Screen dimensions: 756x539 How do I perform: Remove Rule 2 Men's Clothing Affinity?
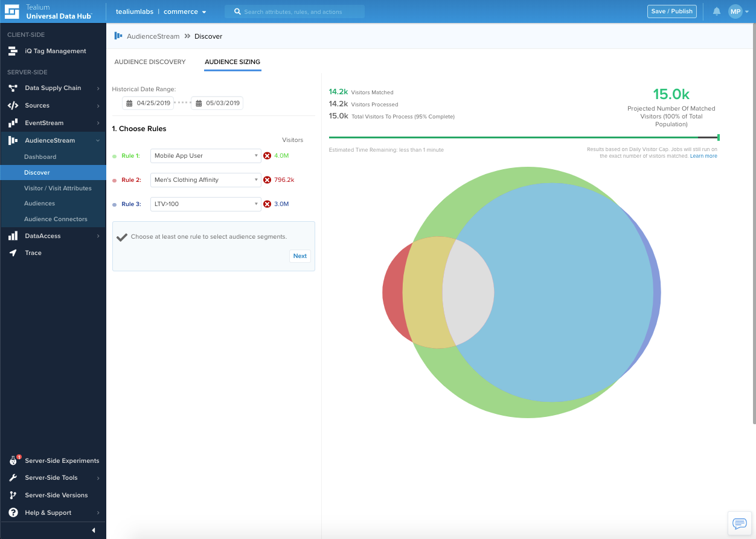click(x=267, y=180)
